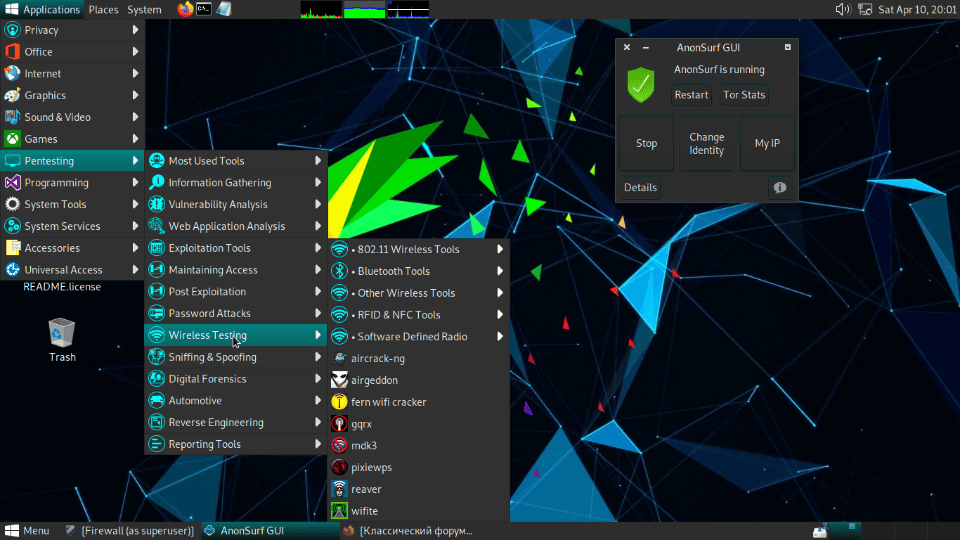Open Most Used Tools submenu
The width and height of the screenshot is (960, 540).
click(x=235, y=161)
